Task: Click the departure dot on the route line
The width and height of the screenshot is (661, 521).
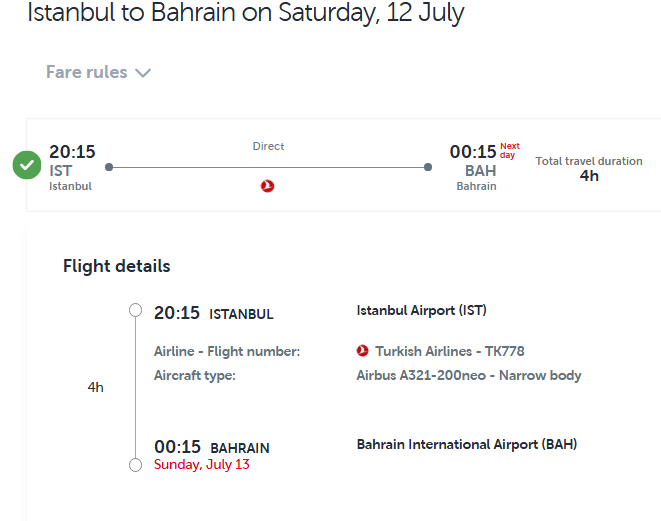Action: coord(109,167)
